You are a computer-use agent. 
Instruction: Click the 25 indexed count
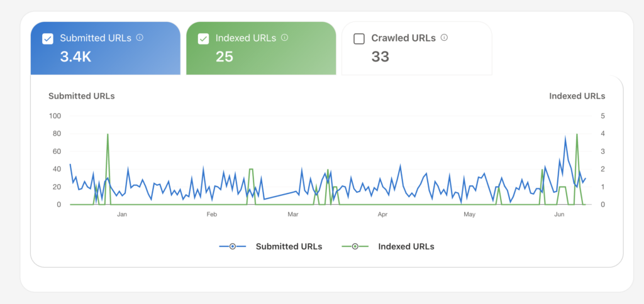[225, 57]
